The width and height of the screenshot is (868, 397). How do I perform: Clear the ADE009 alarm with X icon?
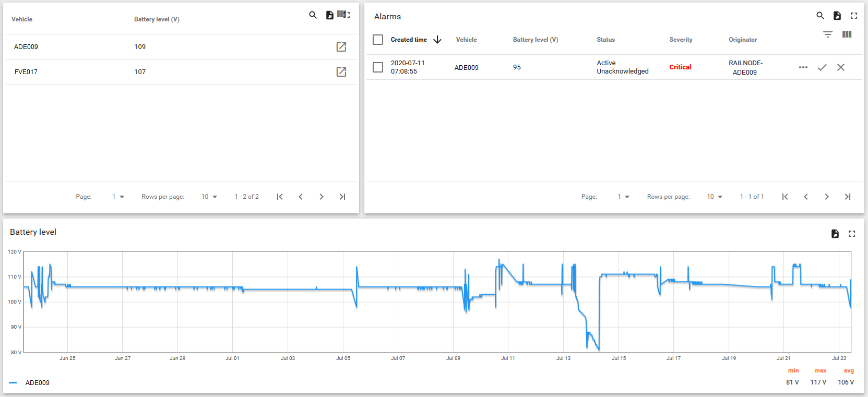841,67
